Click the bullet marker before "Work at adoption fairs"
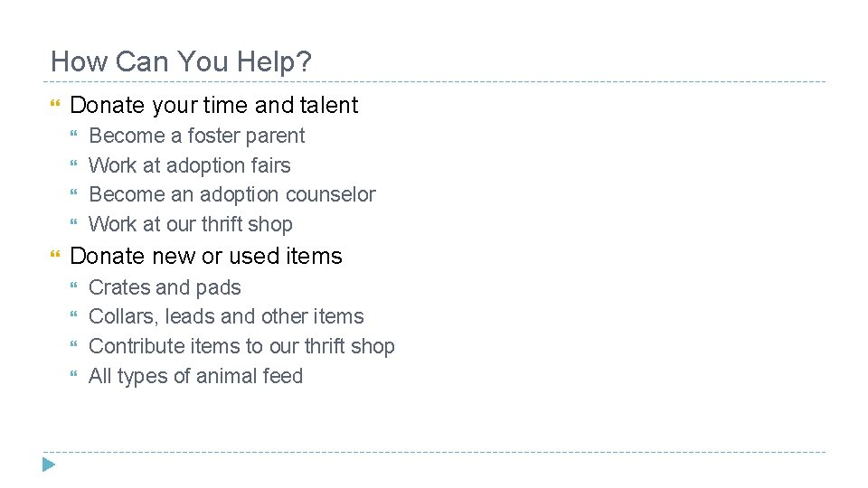This screenshot has height=488, width=868. [76, 166]
